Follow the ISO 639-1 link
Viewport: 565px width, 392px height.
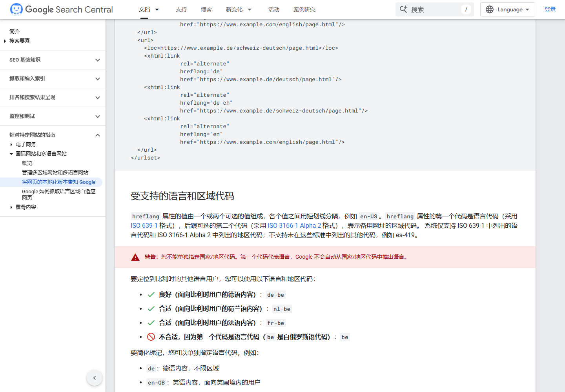144,226
